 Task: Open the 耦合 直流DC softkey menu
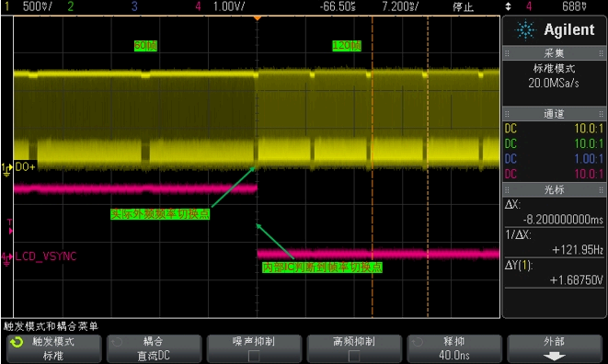tap(154, 348)
